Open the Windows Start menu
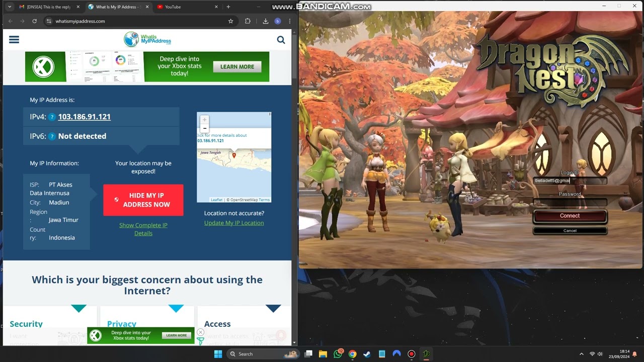The height and width of the screenshot is (362, 644). pos(218,354)
